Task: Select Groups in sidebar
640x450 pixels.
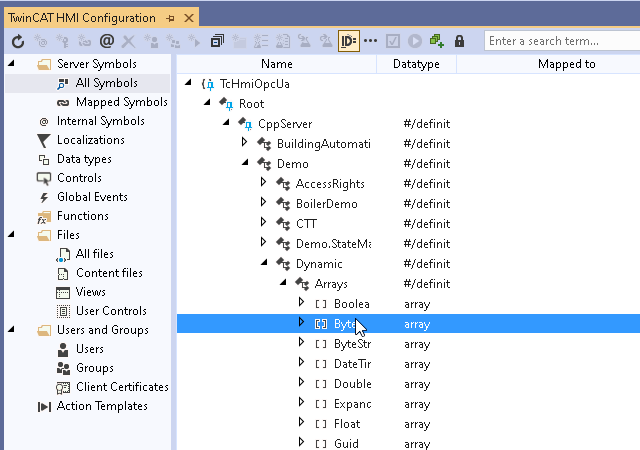Action: coord(95,368)
